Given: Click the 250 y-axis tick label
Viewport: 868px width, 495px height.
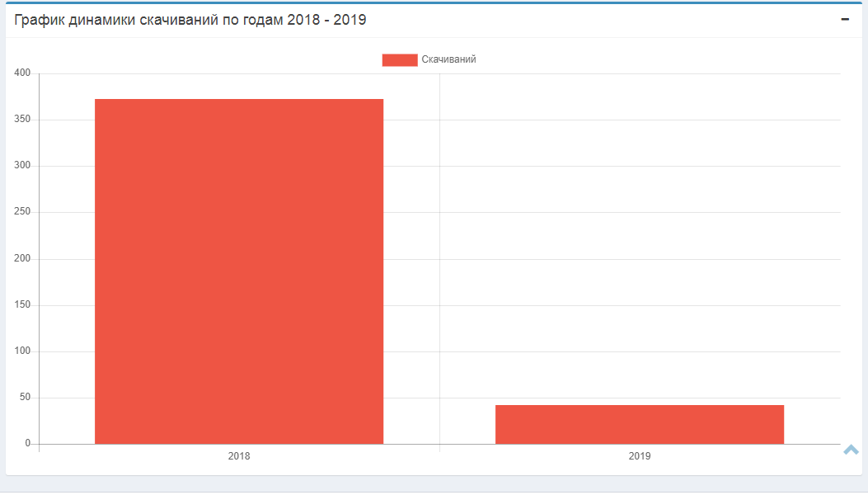Looking at the screenshot, I should 22,212.
